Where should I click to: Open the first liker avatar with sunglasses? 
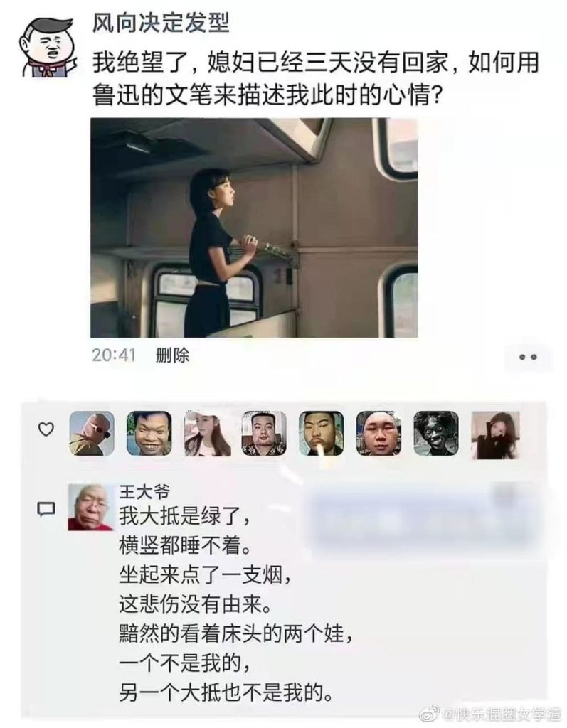92,434
